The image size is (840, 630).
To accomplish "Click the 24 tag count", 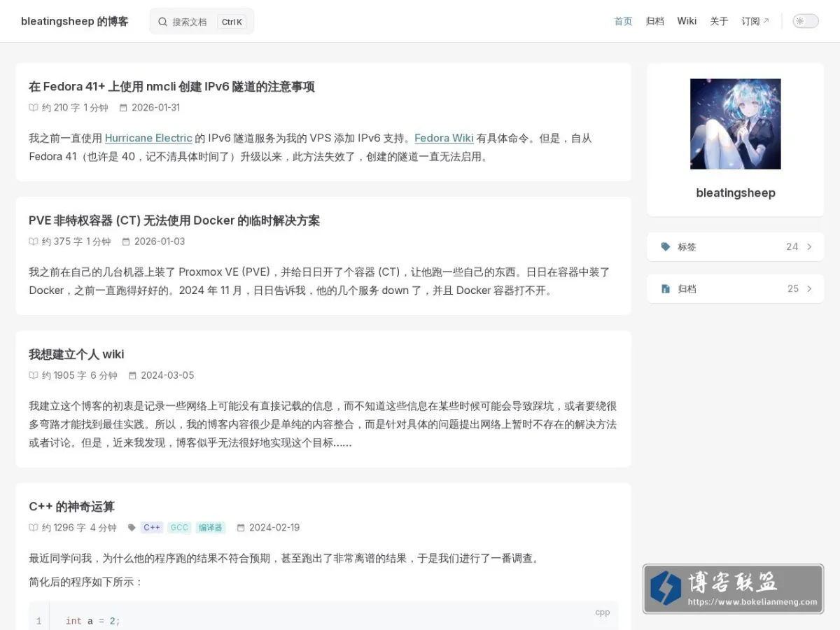I will point(792,246).
